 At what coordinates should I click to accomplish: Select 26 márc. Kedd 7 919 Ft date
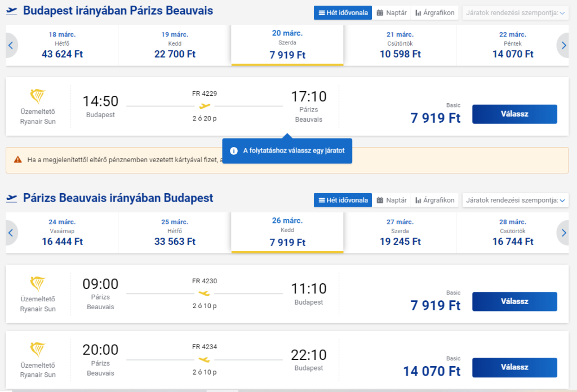[x=287, y=233]
